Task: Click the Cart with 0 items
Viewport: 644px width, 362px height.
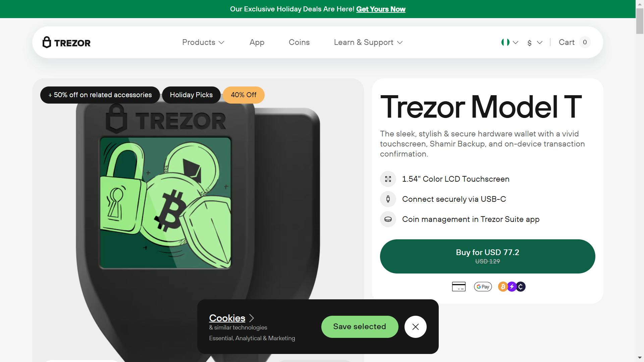Action: click(x=573, y=43)
